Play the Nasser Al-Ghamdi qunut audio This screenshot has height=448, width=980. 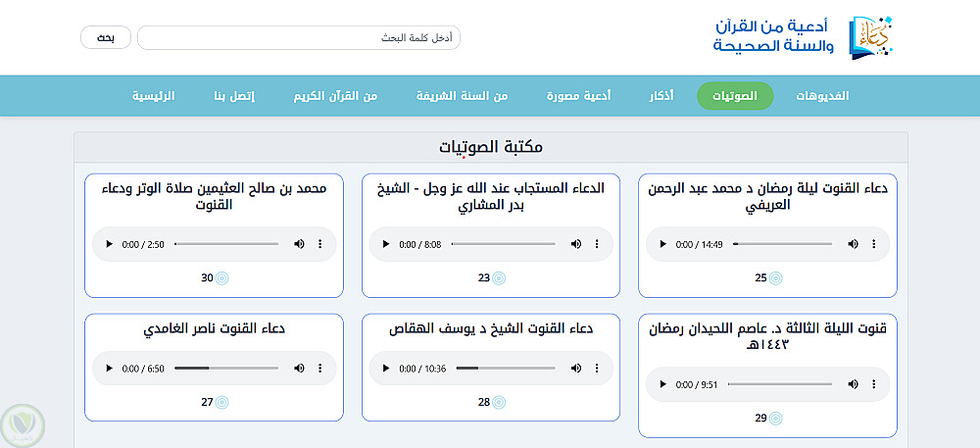tap(109, 369)
